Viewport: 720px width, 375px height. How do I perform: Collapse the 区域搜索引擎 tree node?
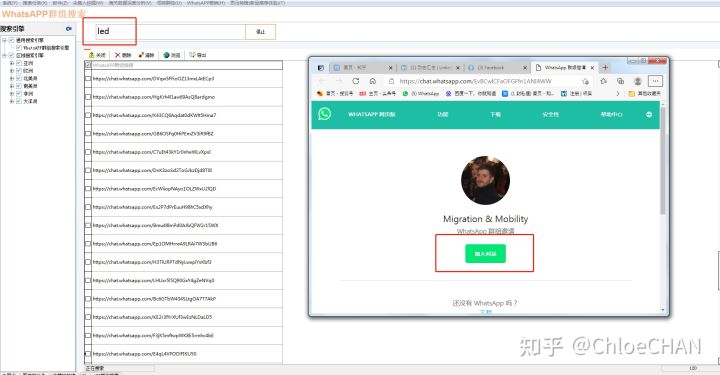[x=5, y=56]
